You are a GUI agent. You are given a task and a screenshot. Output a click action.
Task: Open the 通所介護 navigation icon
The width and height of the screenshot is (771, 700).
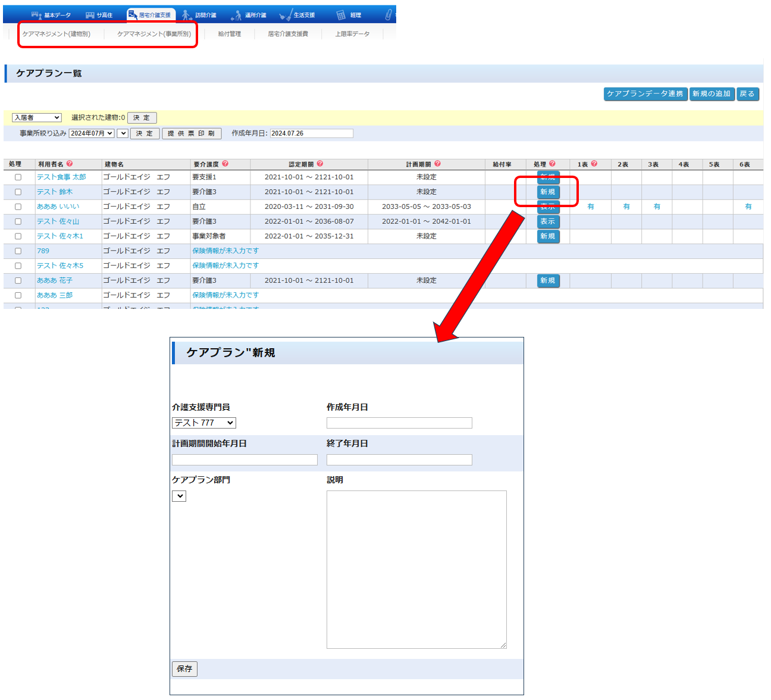point(236,15)
